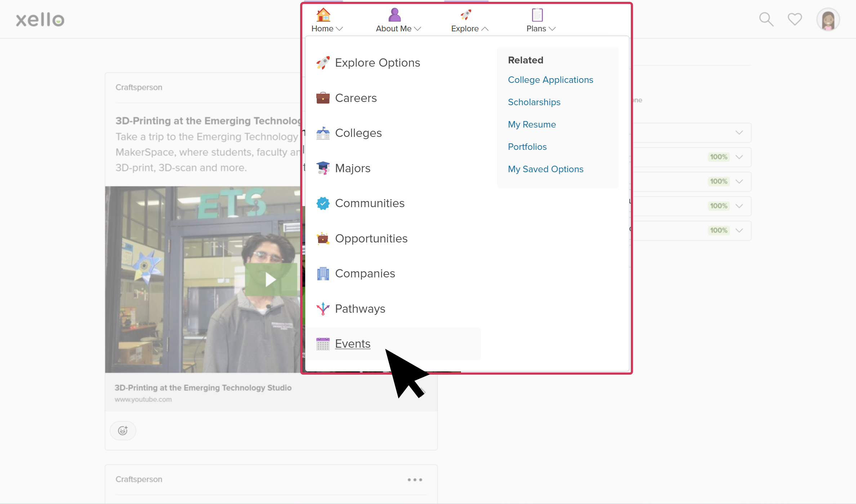Open the Craftsperson card ellipsis menu
The width and height of the screenshot is (856, 504).
[415, 480]
